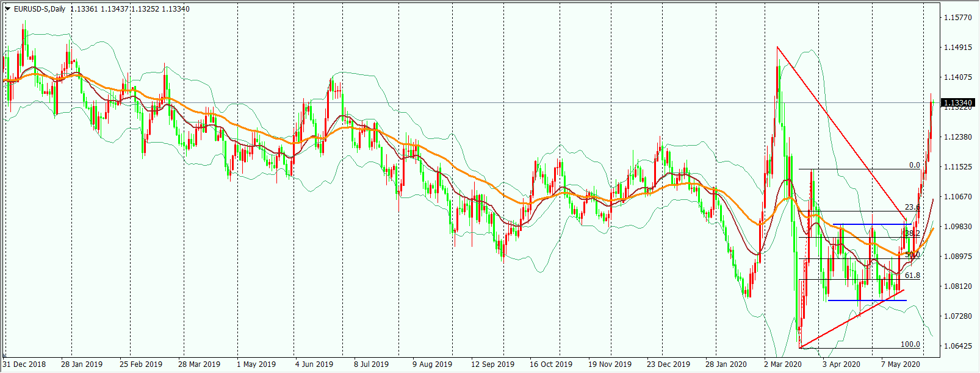This screenshot has height=373, width=980.
Task: Select the upper blue horizontal resistance line
Action: pyautogui.click(x=872, y=224)
